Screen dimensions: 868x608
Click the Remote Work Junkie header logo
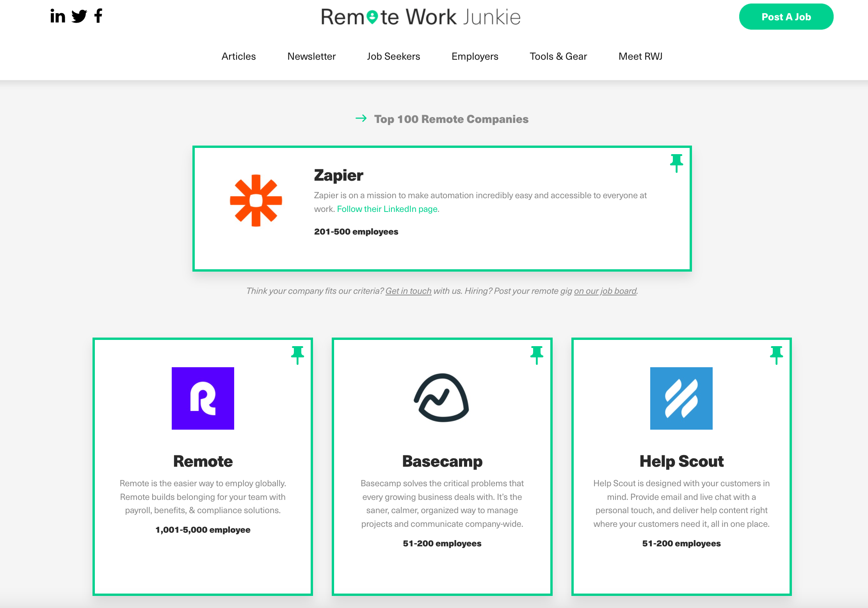point(420,16)
